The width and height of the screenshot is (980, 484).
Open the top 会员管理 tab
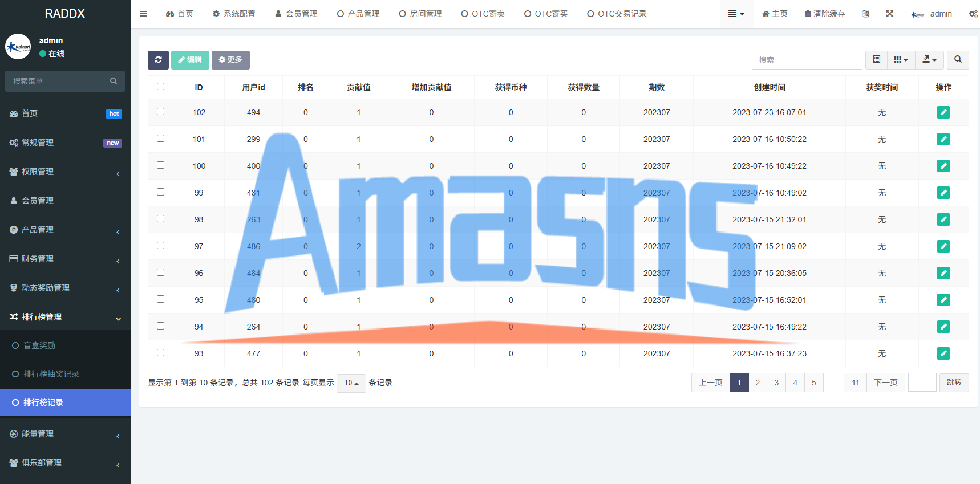click(x=296, y=14)
